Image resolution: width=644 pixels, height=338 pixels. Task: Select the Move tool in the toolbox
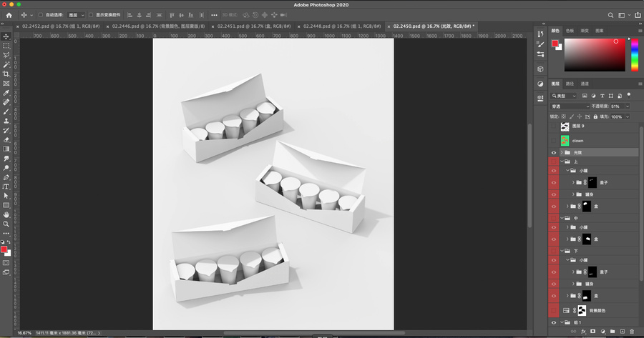6,36
